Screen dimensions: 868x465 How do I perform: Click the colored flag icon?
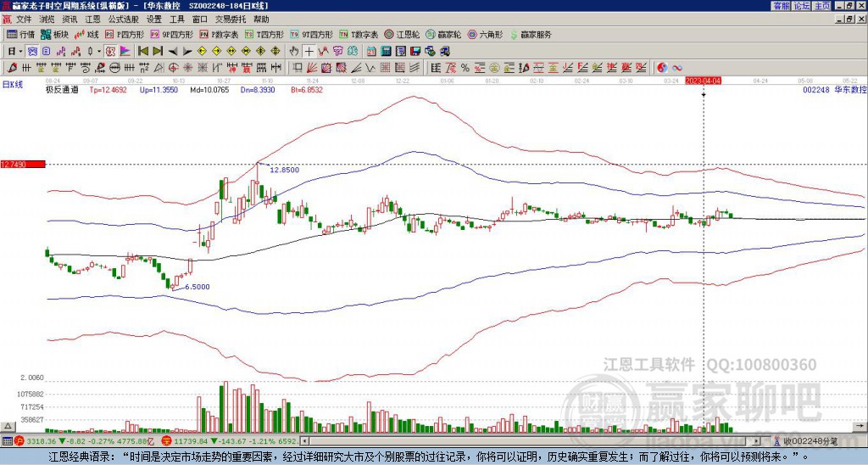tap(125, 52)
